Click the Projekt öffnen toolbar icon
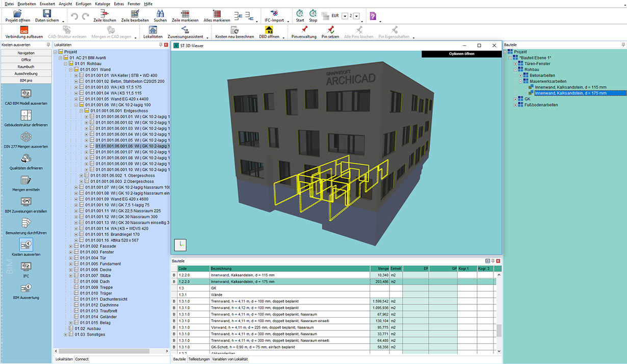 pyautogui.click(x=18, y=14)
